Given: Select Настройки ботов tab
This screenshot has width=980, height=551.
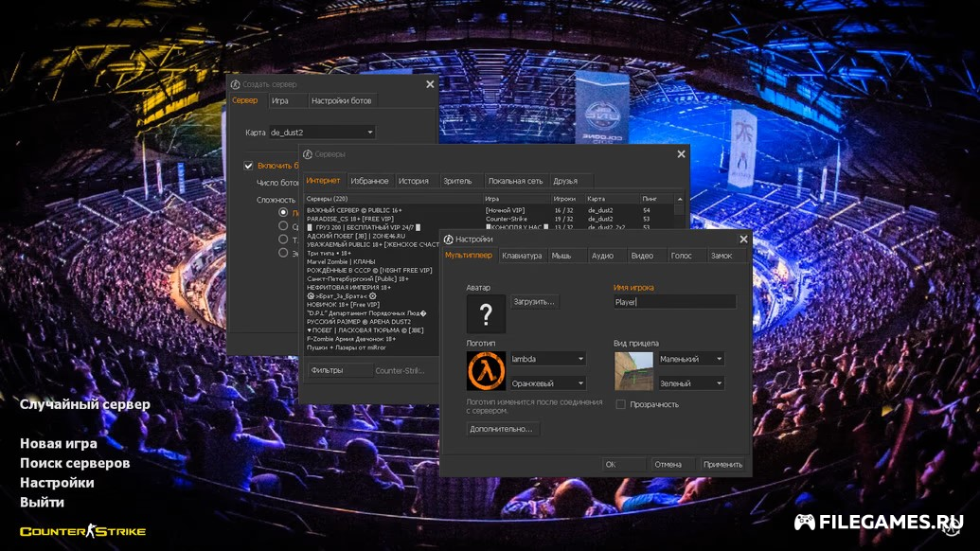Looking at the screenshot, I should tap(341, 100).
